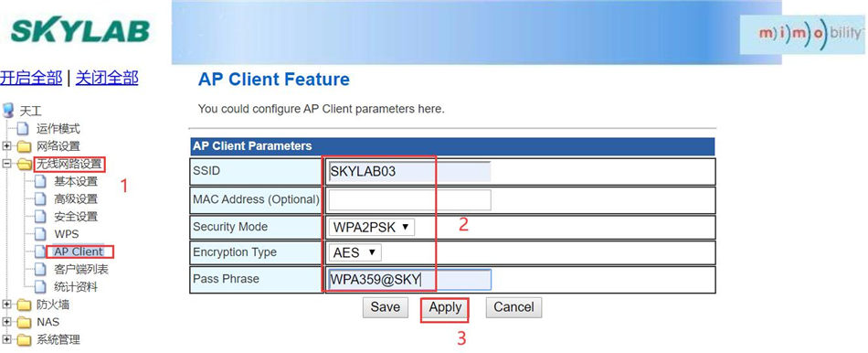Click the MAC Address (Optional) label

[x=256, y=199]
